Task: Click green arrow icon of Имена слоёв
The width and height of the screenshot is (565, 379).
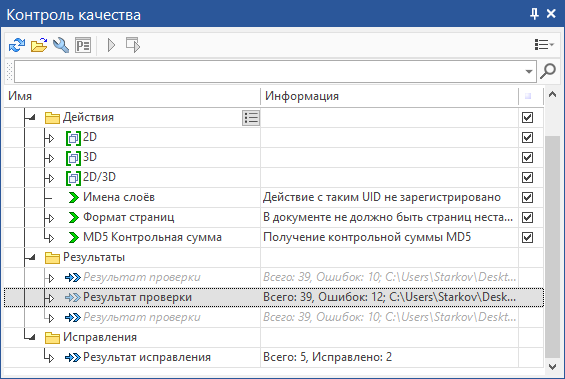Action: tap(74, 197)
